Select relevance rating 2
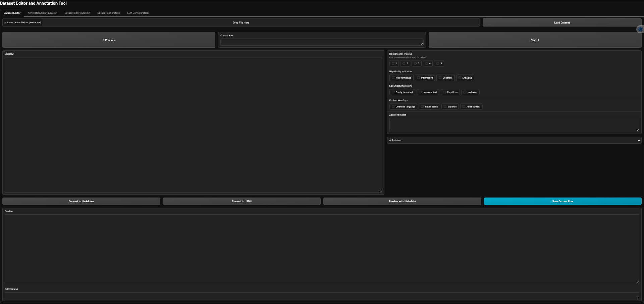644x304 pixels. coord(404,63)
